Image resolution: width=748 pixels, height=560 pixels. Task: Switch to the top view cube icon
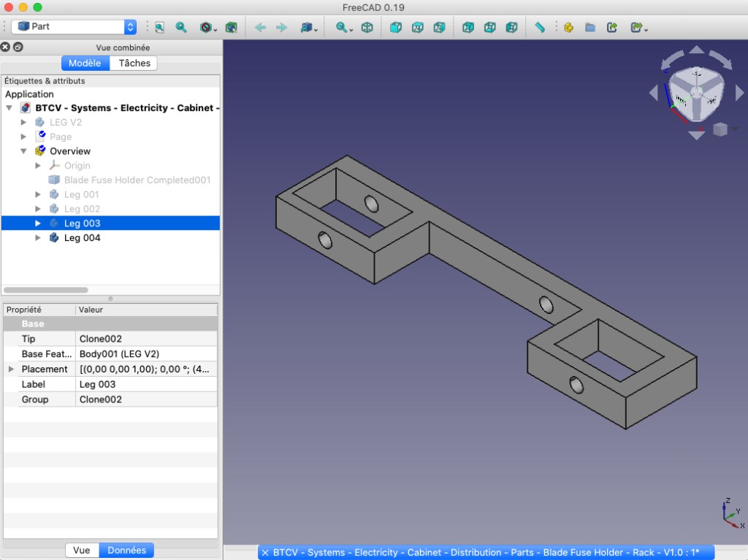point(417,27)
